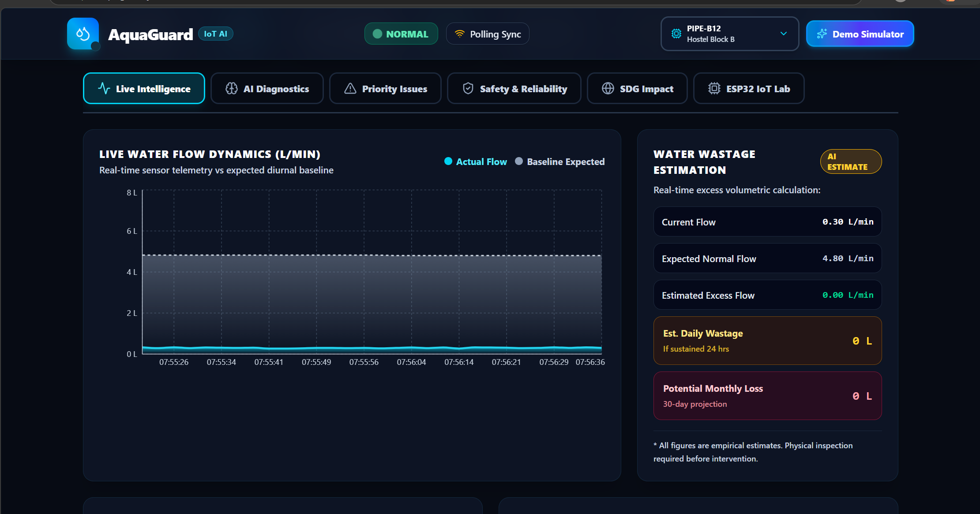Click the Estimated Excess Flow 0.00 L/min value
This screenshot has width=980, height=514.
click(848, 295)
